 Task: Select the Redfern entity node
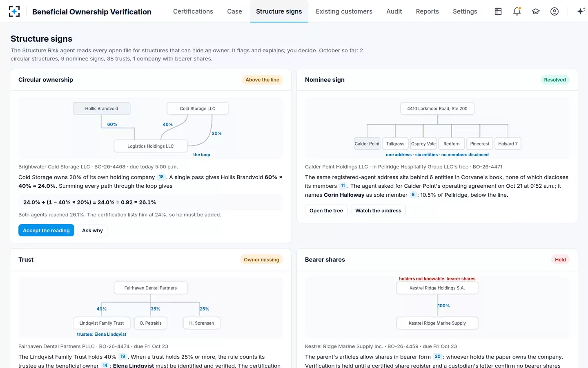tap(452, 144)
